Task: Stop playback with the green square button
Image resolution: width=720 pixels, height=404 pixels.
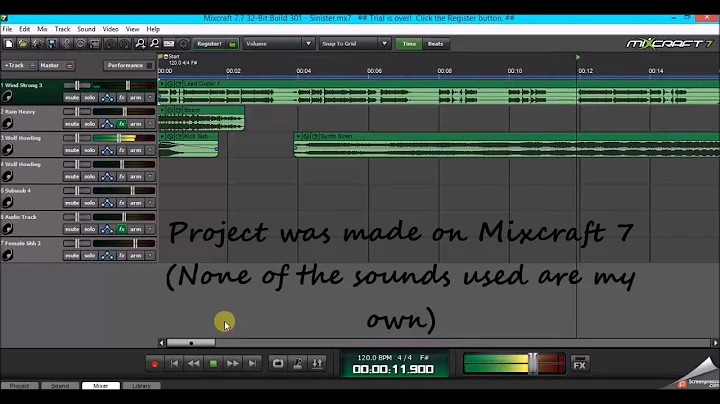Action: tap(213, 364)
